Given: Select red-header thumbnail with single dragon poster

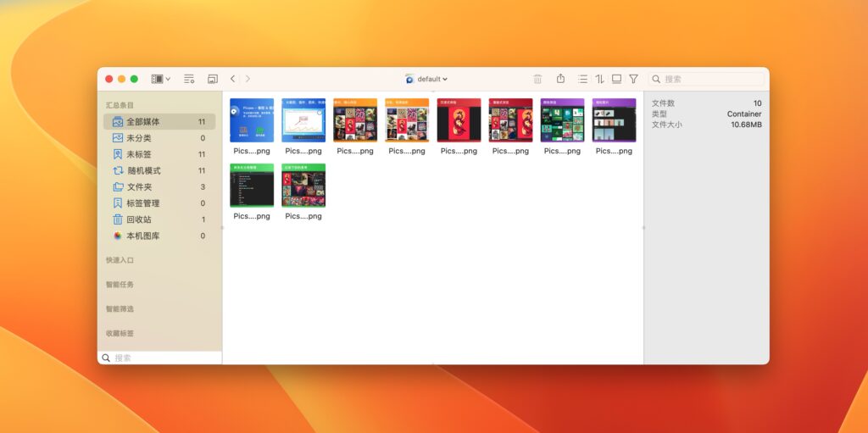Looking at the screenshot, I should click(x=459, y=120).
